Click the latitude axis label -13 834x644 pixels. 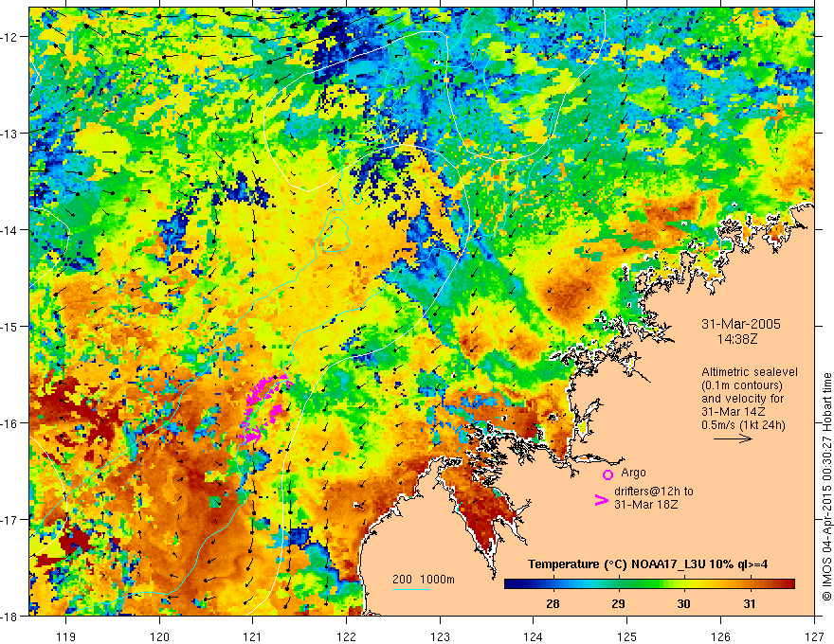(x=9, y=134)
